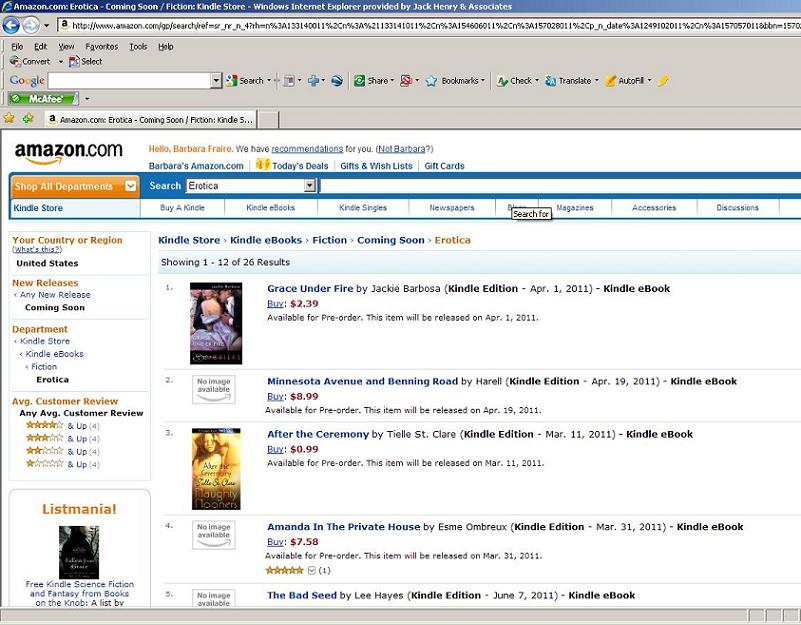Screen dimensions: 801x625
Task: Open the Google search box history dropdown
Action: point(217,81)
